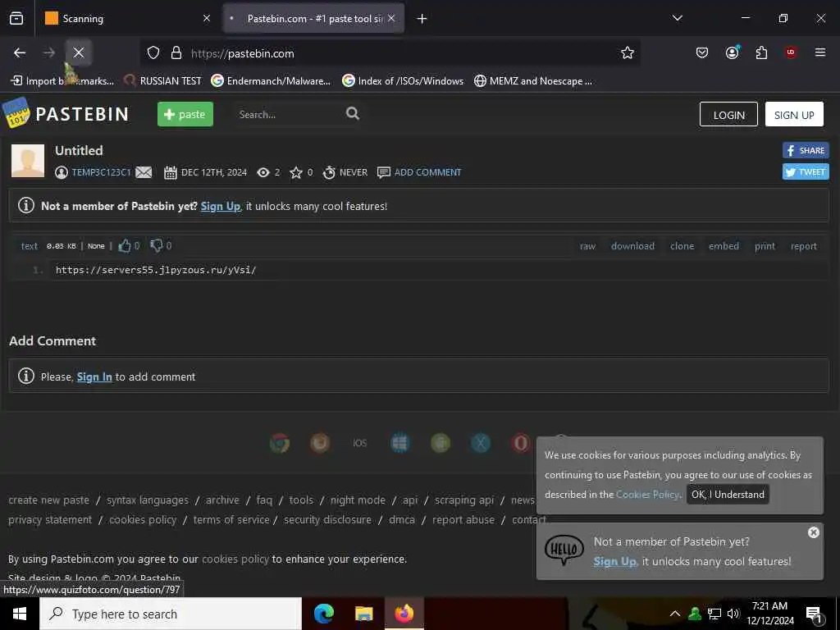Dismiss the Hello sign-up popup
Screen dimensions: 840x630
[x=813, y=532]
